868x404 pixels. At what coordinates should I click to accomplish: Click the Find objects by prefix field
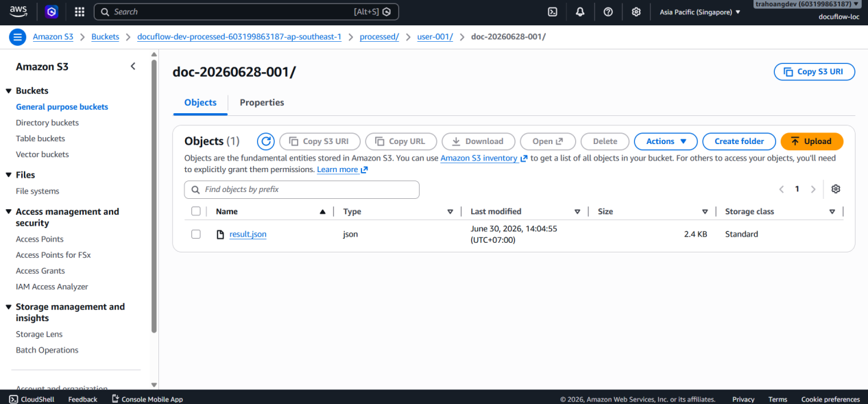click(x=302, y=190)
